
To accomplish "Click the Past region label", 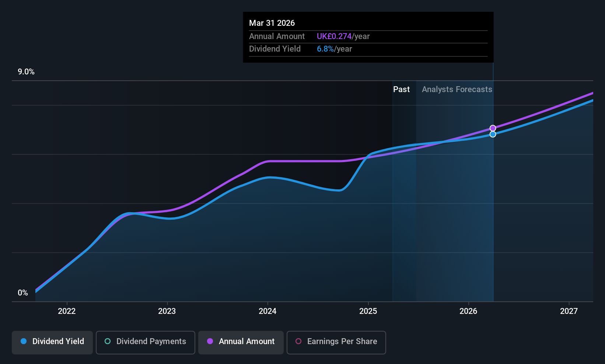I will tap(401, 90).
